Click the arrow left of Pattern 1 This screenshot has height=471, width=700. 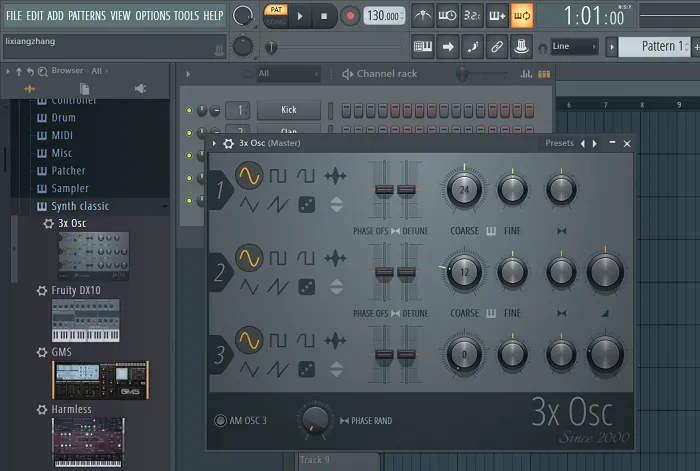click(x=611, y=46)
